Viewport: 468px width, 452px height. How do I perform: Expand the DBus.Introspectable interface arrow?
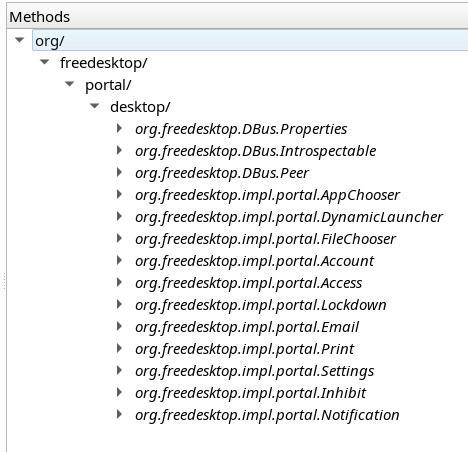119,151
